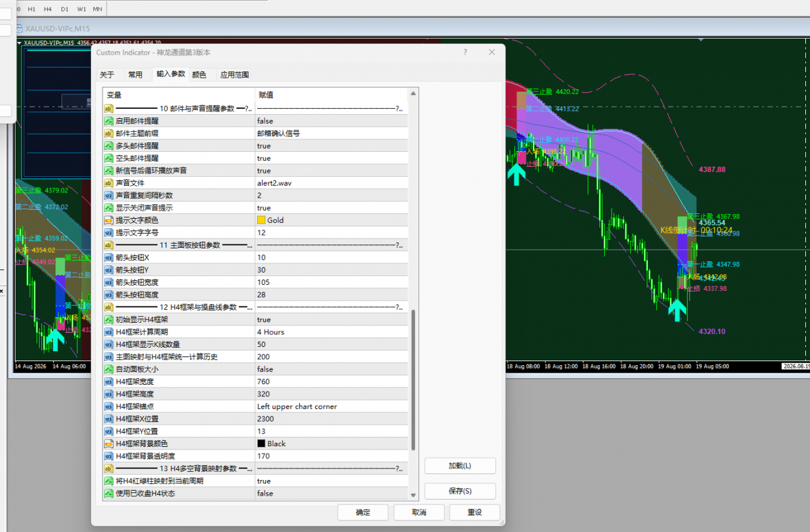The image size is (810, 532).
Task: Click the integer icon beside H4框架计算周期
Action: 109,332
